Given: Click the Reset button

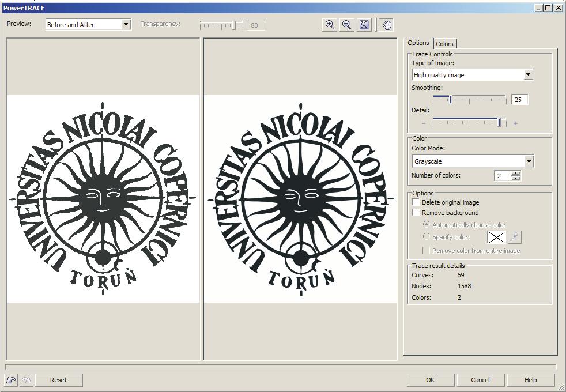Looking at the screenshot, I should point(58,380).
